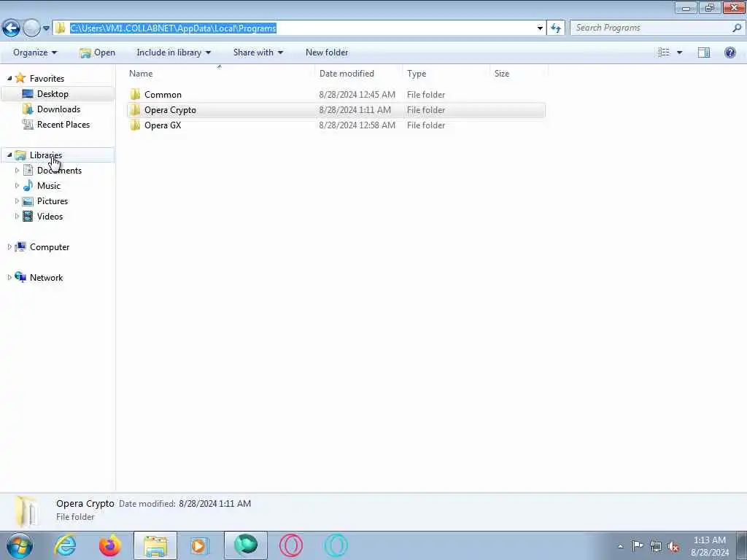Viewport: 747px width, 560px height.
Task: Select the Documents library
Action: 59,171
